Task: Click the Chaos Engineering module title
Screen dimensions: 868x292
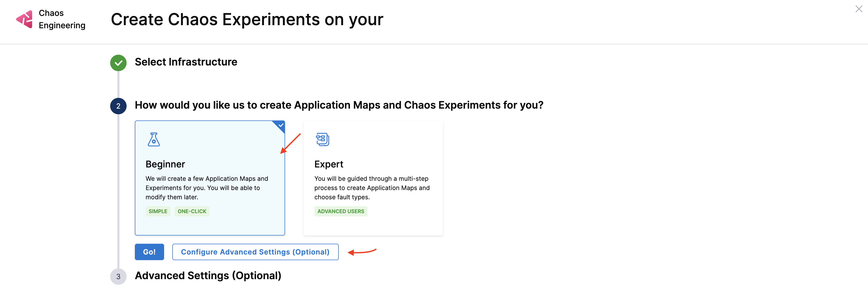Action: coord(62,19)
